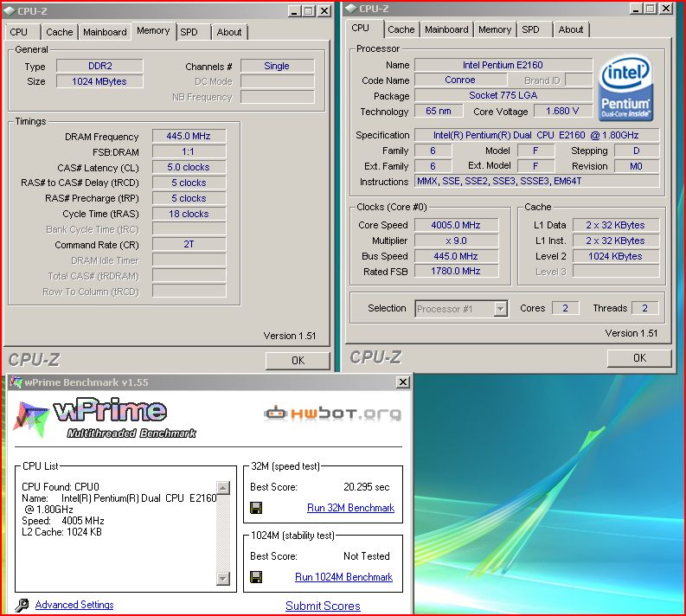Viewport: 686px width, 616px height.
Task: Click the Specification E2160 @ 1.80GHz field
Action: [x=537, y=135]
